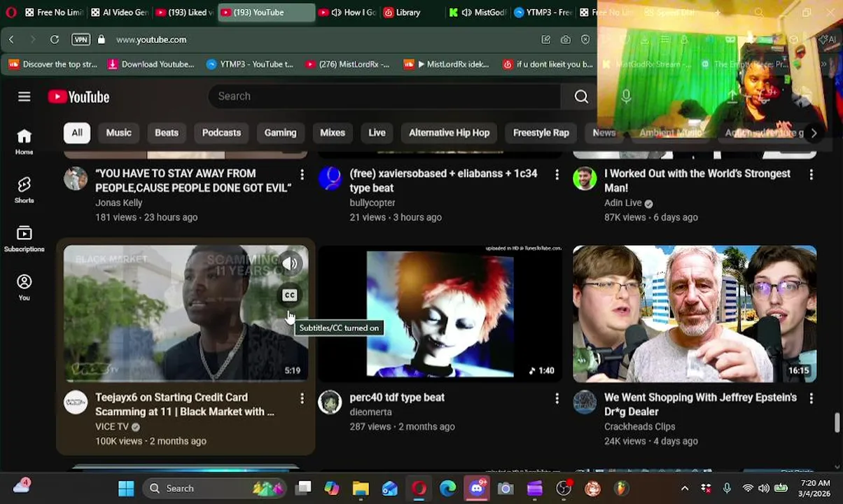Select the Podcasts filter chip
The width and height of the screenshot is (843, 504).
(x=221, y=133)
